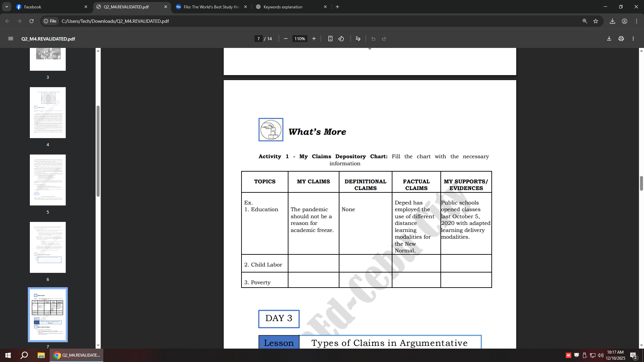Redo the last annotation
The image size is (644, 362).
tap(383, 39)
